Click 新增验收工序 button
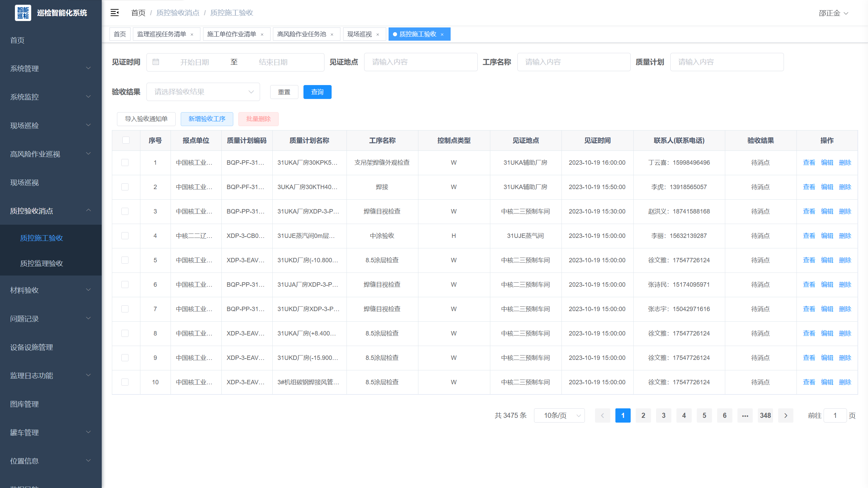 (x=207, y=119)
